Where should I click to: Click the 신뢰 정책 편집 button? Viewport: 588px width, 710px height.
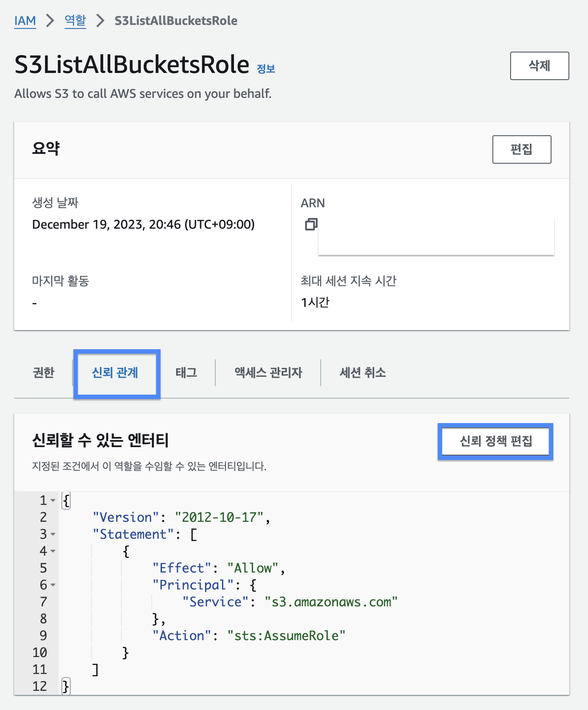click(x=495, y=441)
